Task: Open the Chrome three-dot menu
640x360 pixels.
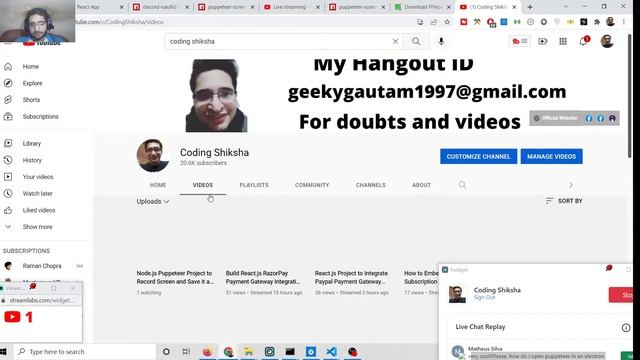Action: click(624, 22)
